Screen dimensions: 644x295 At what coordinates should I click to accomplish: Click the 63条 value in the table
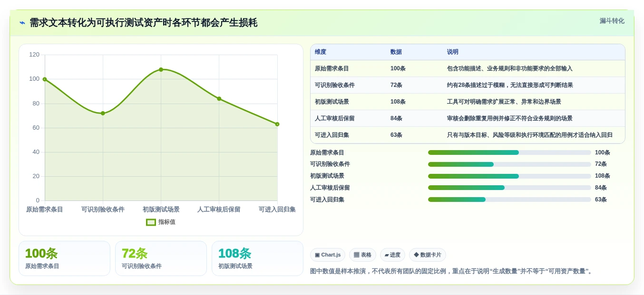397,135
